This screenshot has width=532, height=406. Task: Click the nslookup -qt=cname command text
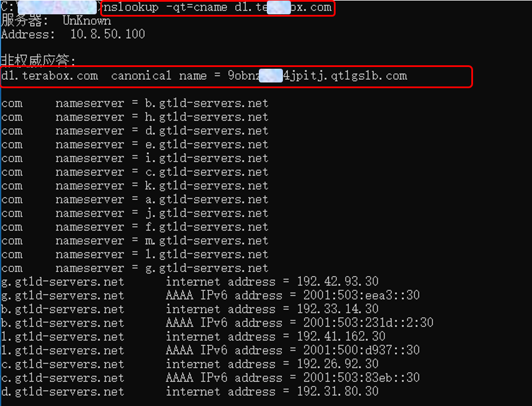point(218,7)
